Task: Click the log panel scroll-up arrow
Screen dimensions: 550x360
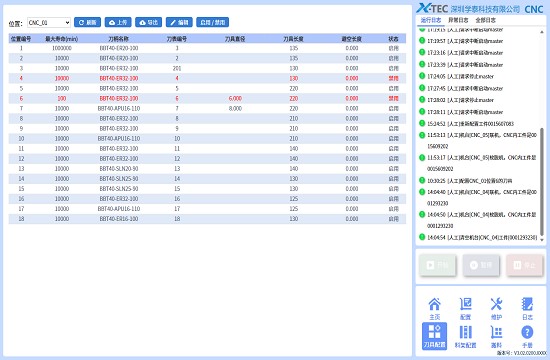Action: coord(542,32)
